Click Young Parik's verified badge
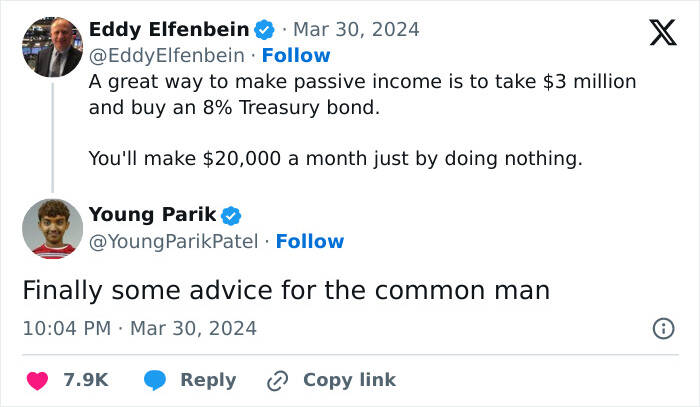The image size is (700, 407). (230, 215)
